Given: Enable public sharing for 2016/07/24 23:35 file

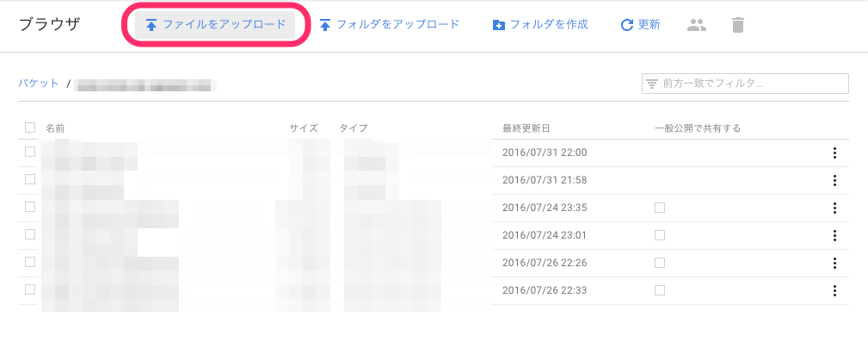Looking at the screenshot, I should [x=659, y=208].
